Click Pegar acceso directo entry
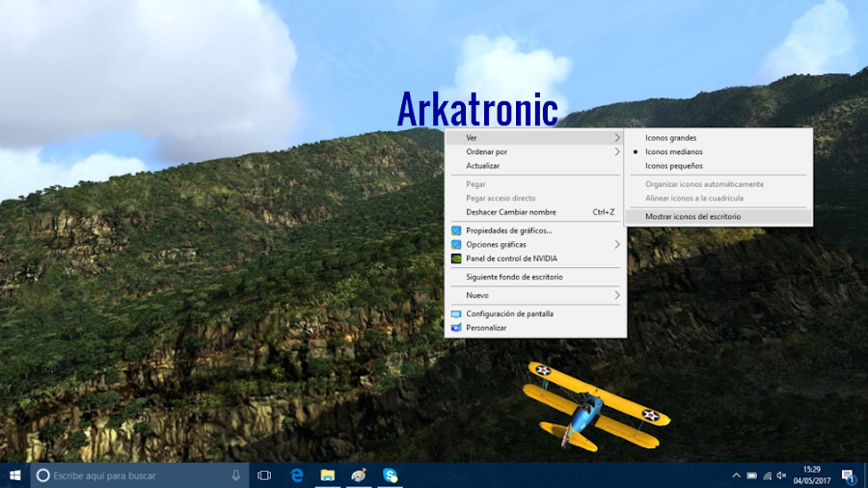The image size is (868, 488). pyautogui.click(x=535, y=198)
